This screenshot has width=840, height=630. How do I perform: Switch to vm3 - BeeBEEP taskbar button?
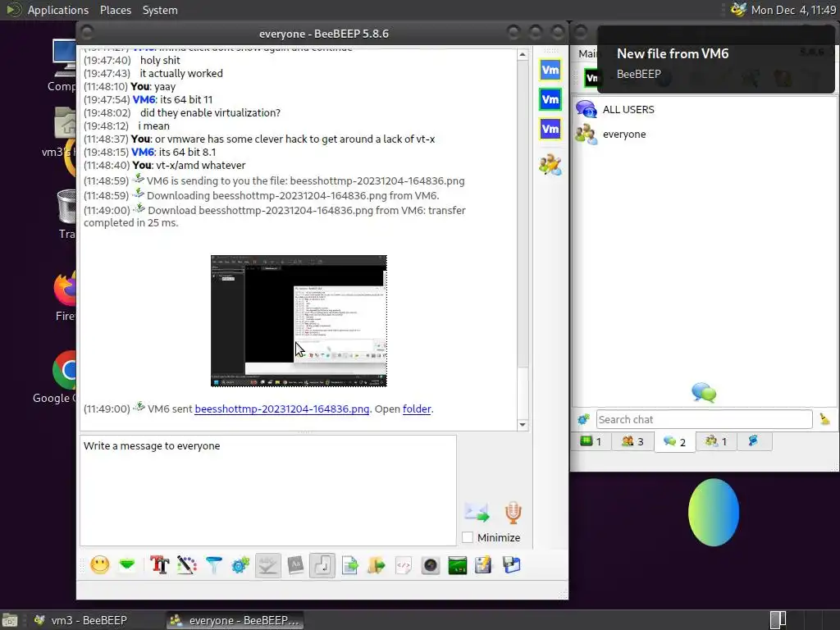81,620
